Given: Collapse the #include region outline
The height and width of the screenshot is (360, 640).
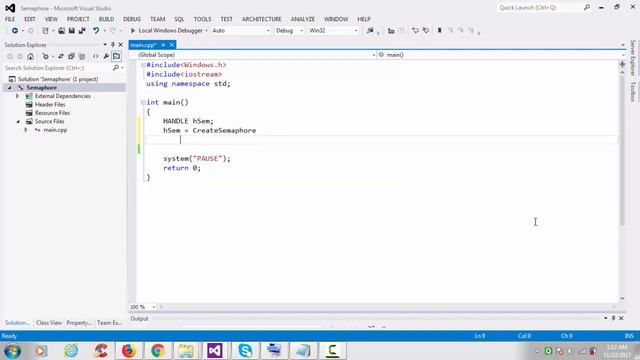Looking at the screenshot, I should click(143, 65).
